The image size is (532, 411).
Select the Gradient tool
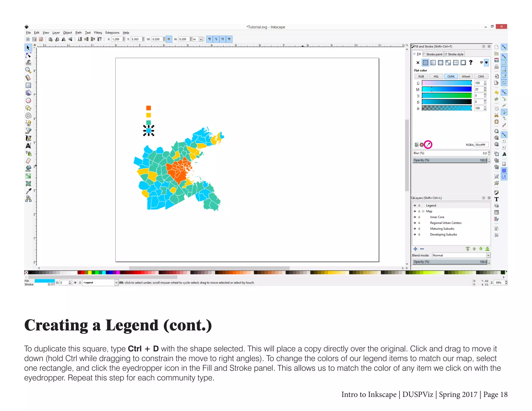click(28, 176)
